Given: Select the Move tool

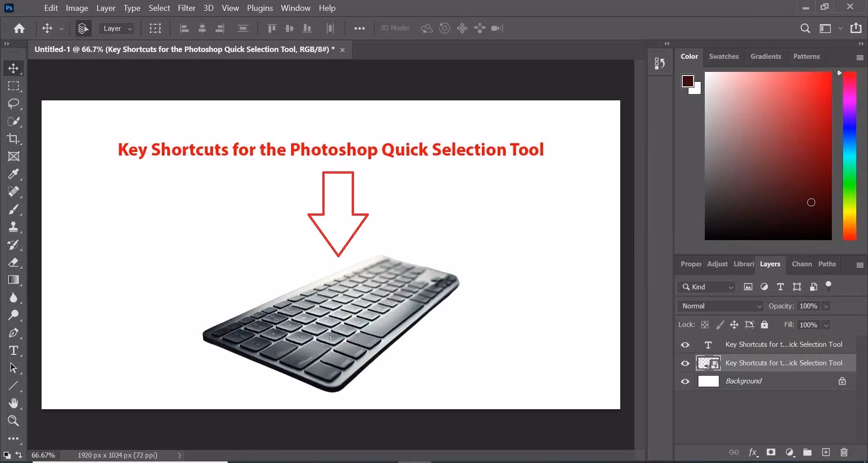Looking at the screenshot, I should 14,68.
